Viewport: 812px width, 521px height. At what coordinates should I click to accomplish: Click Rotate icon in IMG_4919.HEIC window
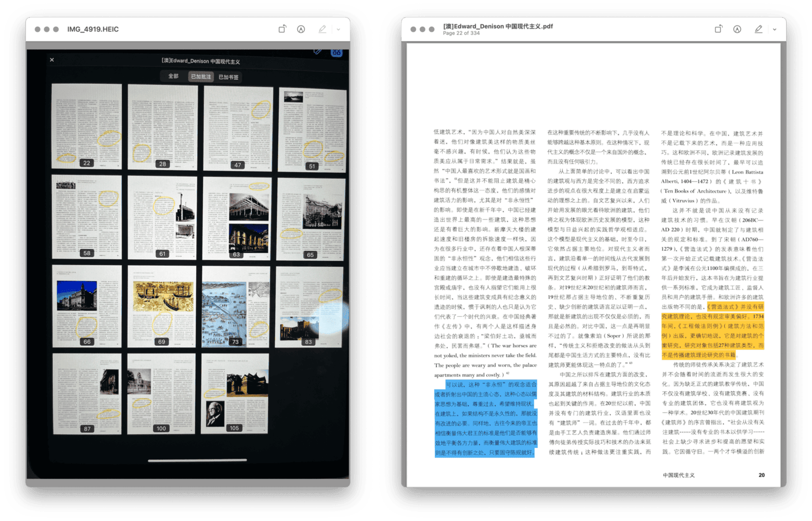(x=282, y=29)
